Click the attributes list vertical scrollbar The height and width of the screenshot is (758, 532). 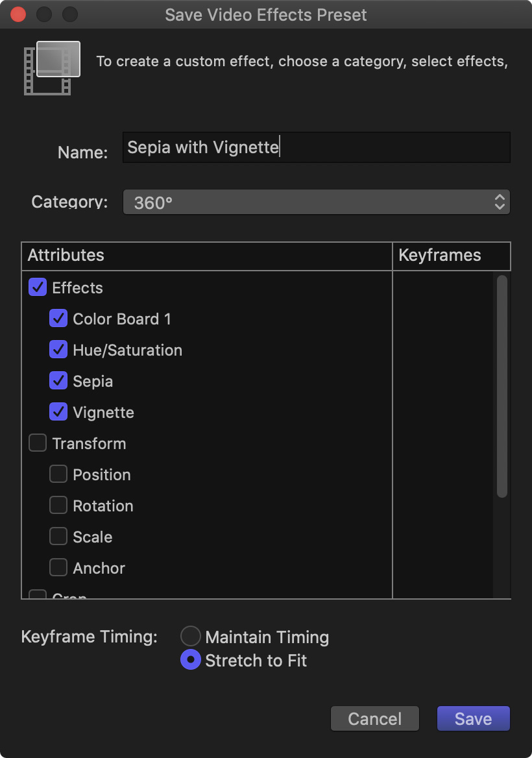click(x=502, y=386)
